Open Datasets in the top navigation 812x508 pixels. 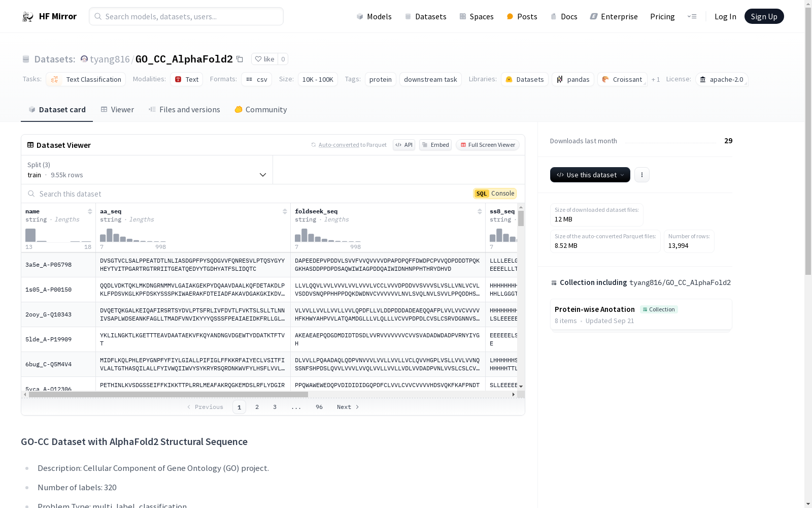point(425,16)
